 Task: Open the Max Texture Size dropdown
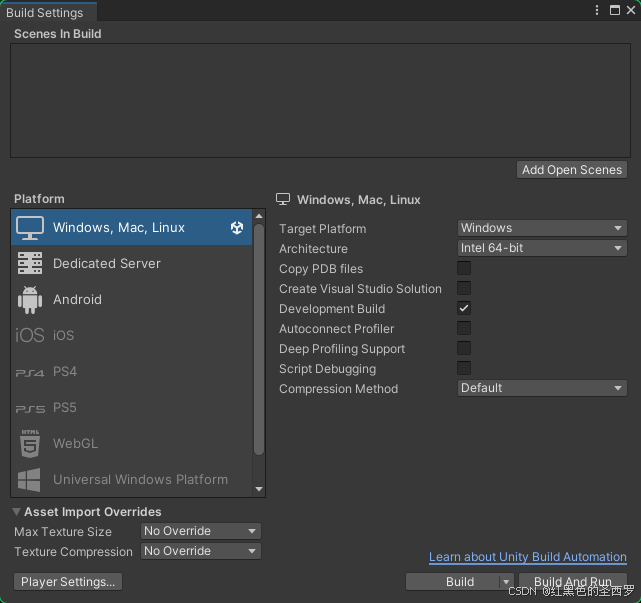tap(201, 531)
